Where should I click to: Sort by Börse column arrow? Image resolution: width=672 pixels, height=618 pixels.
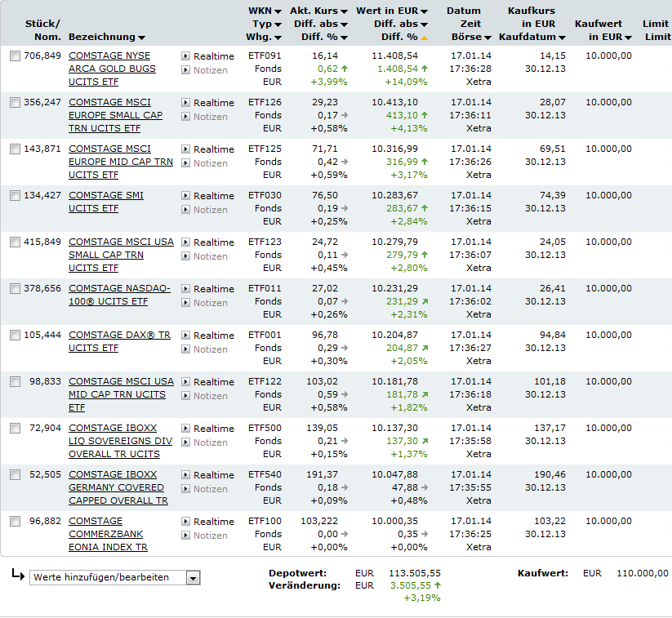pos(487,38)
